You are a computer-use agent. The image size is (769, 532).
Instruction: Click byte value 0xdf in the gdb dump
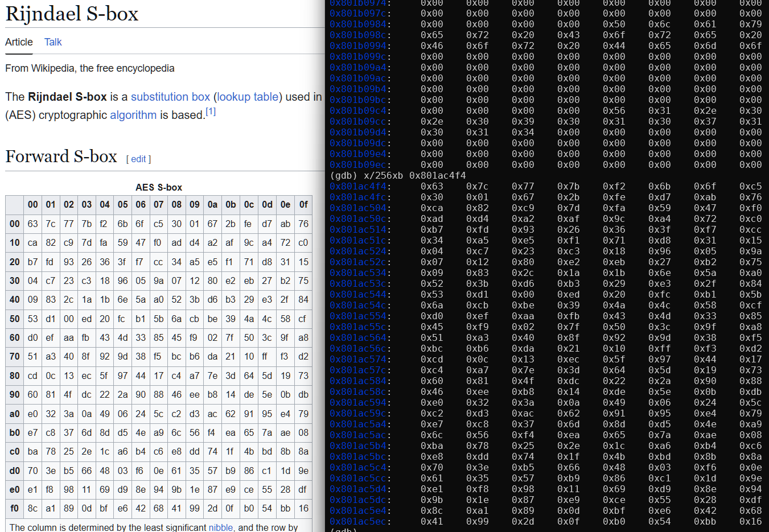[751, 500]
